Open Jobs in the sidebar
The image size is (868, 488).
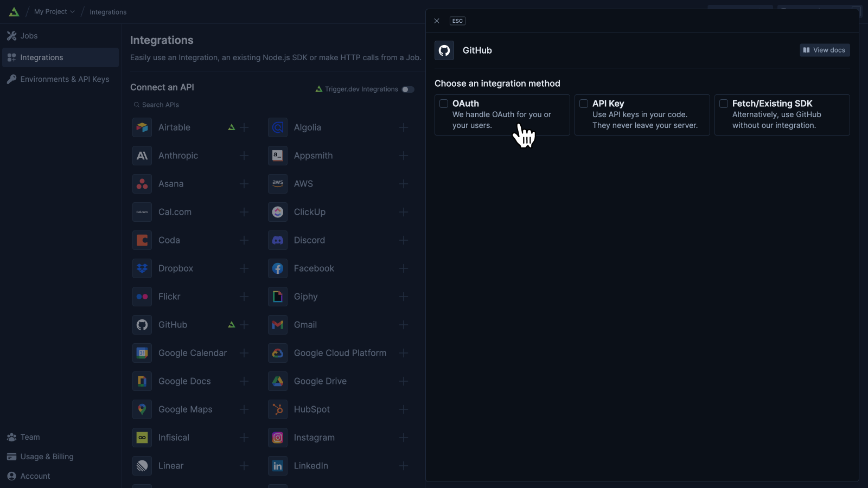pos(60,36)
